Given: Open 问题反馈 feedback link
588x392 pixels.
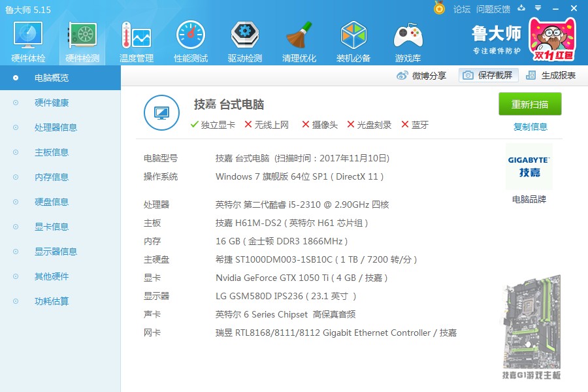Looking at the screenshot, I should [493, 9].
